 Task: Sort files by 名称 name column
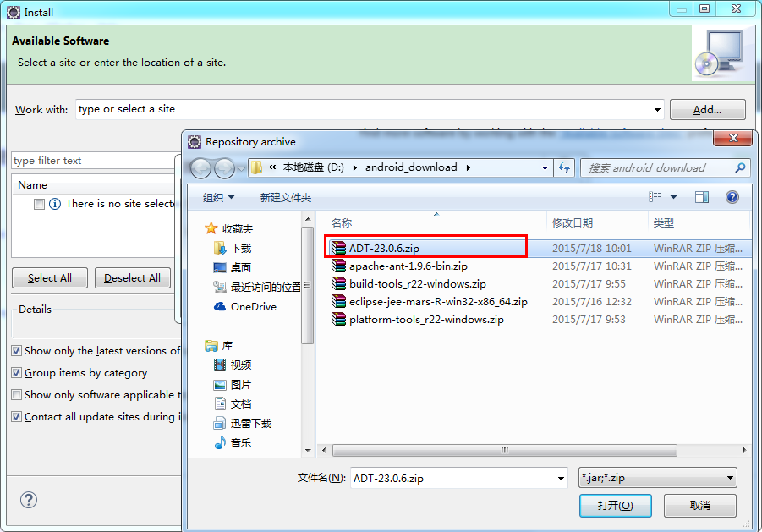(x=341, y=223)
